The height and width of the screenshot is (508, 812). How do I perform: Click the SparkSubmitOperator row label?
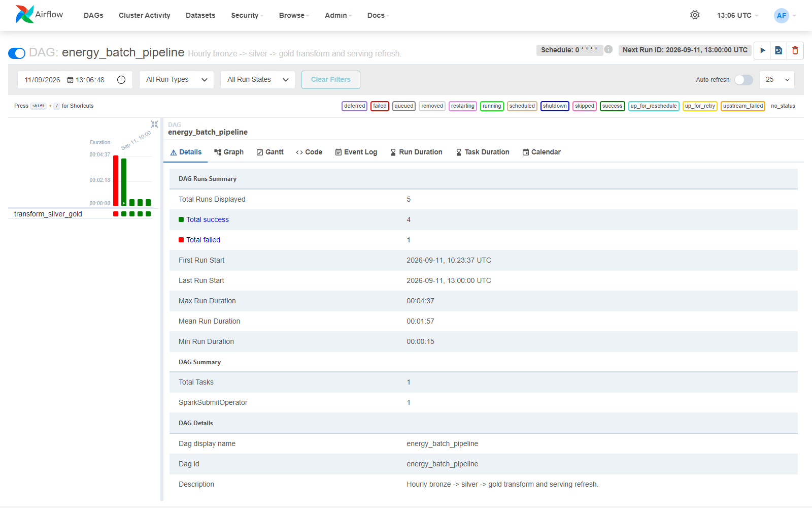(213, 402)
